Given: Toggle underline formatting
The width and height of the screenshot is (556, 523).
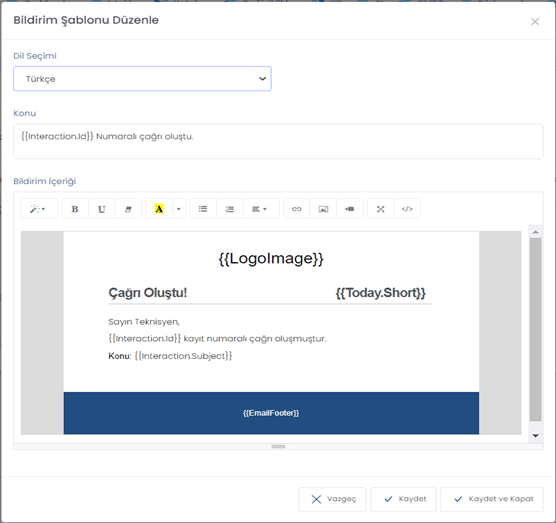Looking at the screenshot, I should pos(101,209).
